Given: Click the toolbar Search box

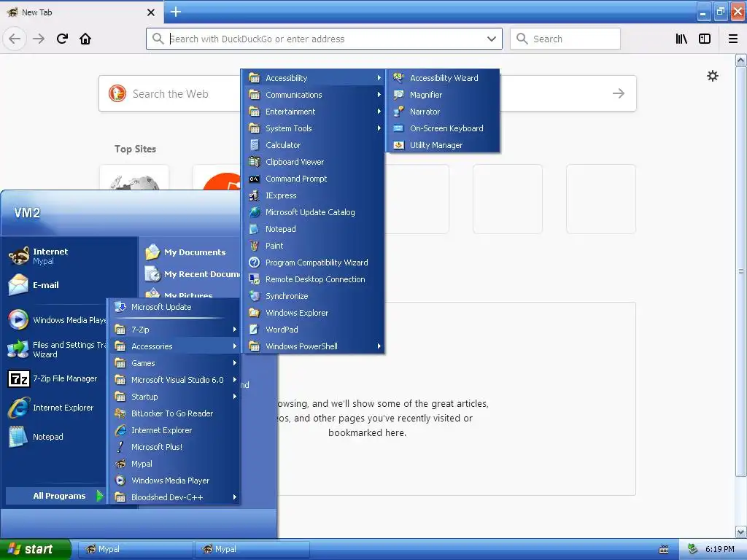Looking at the screenshot, I should [565, 39].
